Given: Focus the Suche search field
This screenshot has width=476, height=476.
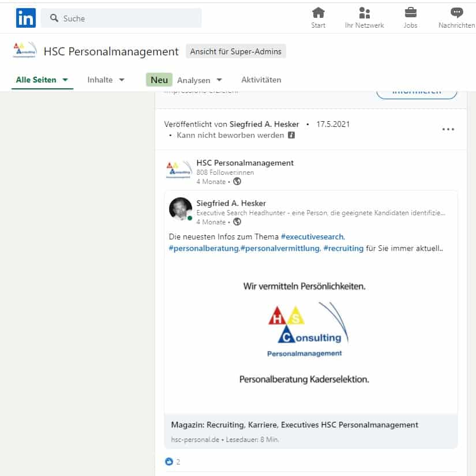Looking at the screenshot, I should [121, 18].
